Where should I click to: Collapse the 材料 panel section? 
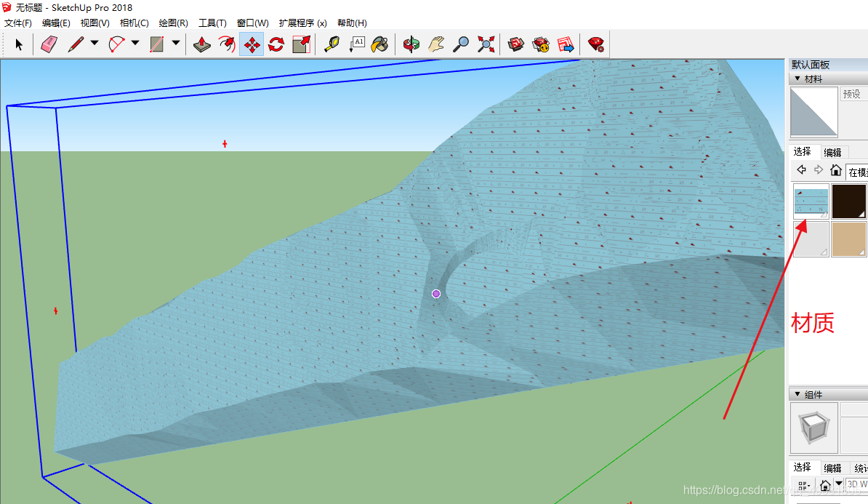pyautogui.click(x=797, y=79)
